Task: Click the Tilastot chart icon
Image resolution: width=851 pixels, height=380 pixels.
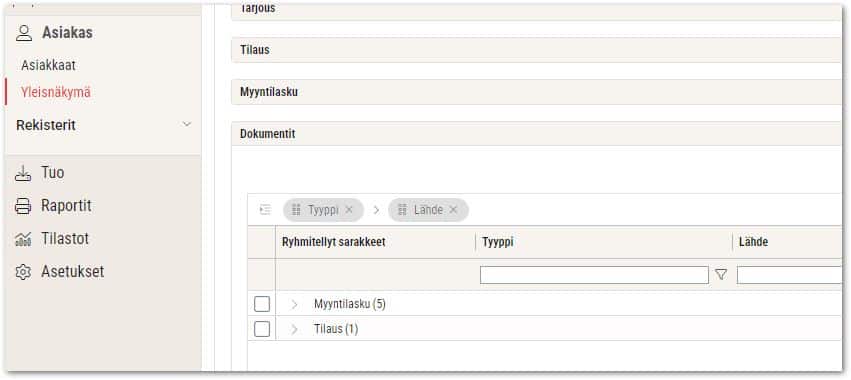Action: click(23, 239)
